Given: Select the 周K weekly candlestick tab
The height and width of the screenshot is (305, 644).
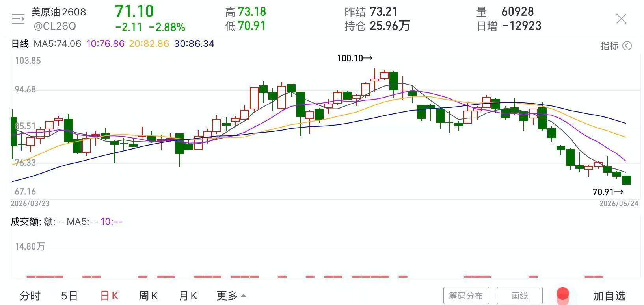Looking at the screenshot, I should point(148,296).
